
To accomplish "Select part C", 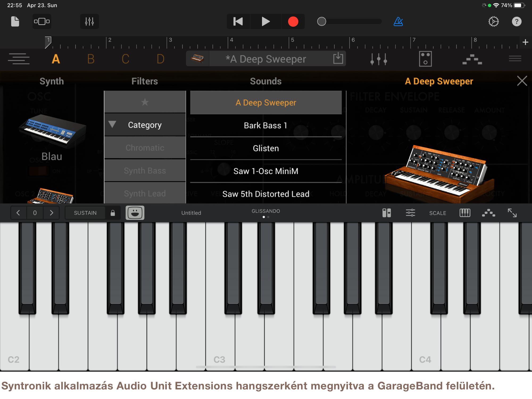I will tap(126, 59).
